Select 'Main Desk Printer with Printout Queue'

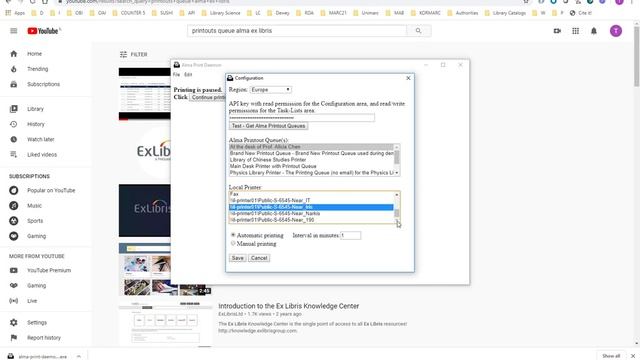click(311, 167)
